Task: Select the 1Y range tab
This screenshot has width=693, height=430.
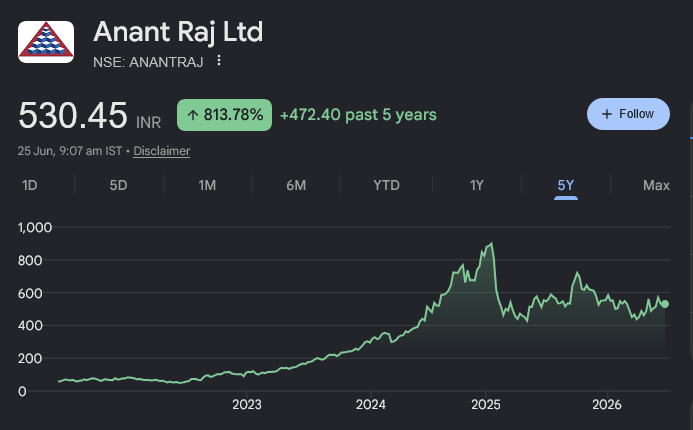Action: click(477, 185)
